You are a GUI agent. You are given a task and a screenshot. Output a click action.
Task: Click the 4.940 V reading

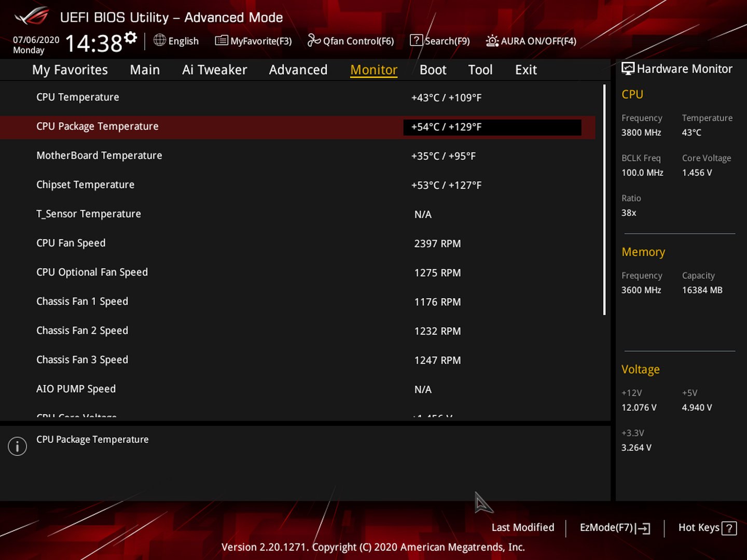point(697,408)
